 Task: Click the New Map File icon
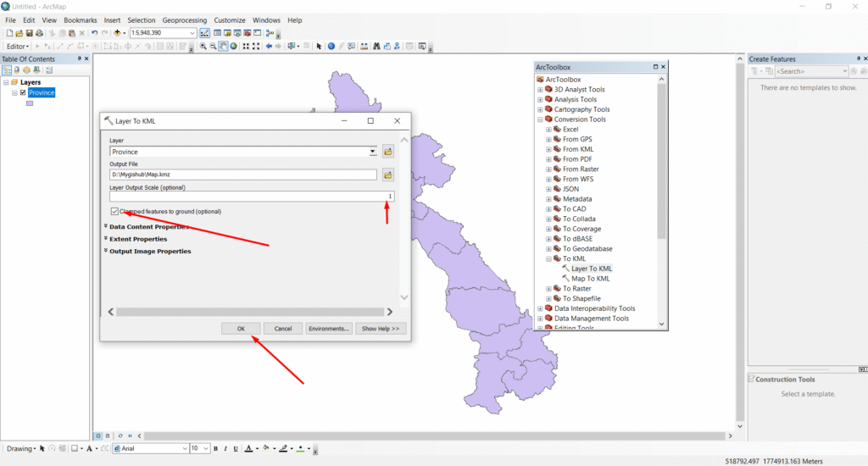(x=9, y=33)
